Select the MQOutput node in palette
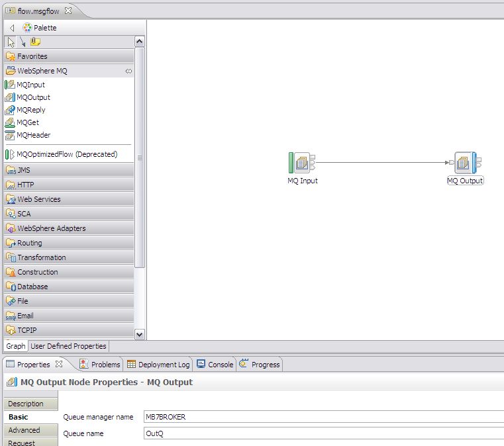Screen dimensions: 504x446 28,97
